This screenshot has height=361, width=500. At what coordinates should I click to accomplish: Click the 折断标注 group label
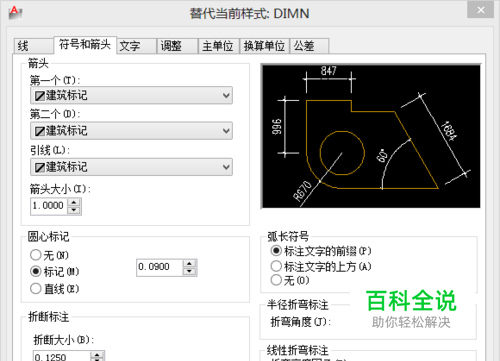49,316
